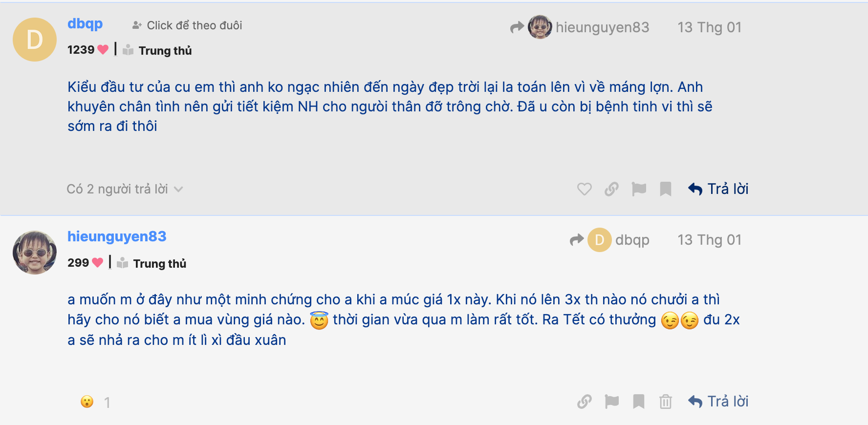
Task: Reply to dbqp's post via Trả lời
Action: click(x=718, y=189)
